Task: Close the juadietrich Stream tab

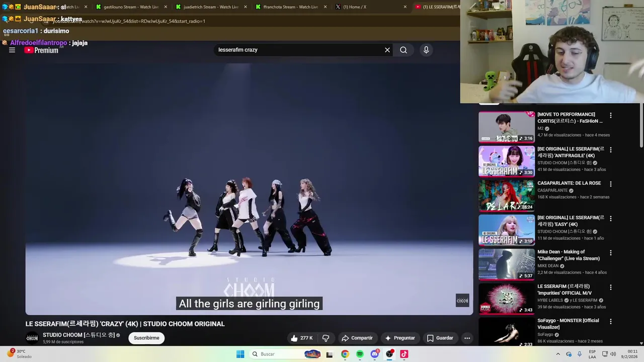Action: click(x=246, y=7)
